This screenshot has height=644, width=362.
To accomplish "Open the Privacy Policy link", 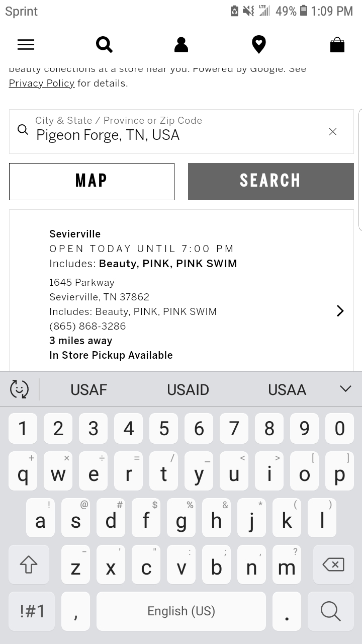I will (42, 84).
